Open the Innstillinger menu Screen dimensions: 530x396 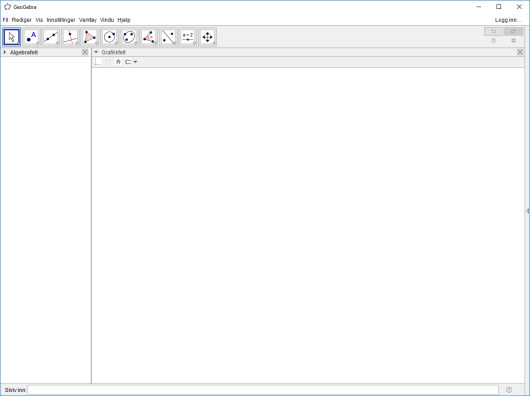point(61,20)
